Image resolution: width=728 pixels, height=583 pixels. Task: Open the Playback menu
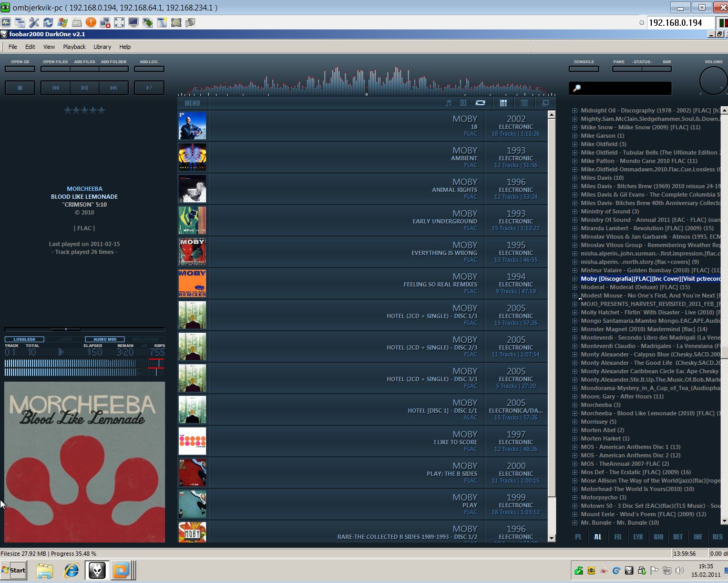tap(74, 47)
